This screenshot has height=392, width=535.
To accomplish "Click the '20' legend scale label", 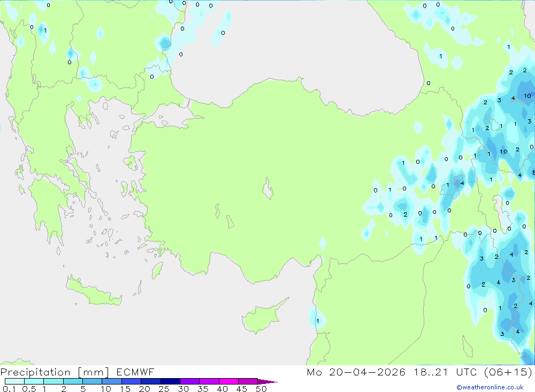I will [x=144, y=389].
